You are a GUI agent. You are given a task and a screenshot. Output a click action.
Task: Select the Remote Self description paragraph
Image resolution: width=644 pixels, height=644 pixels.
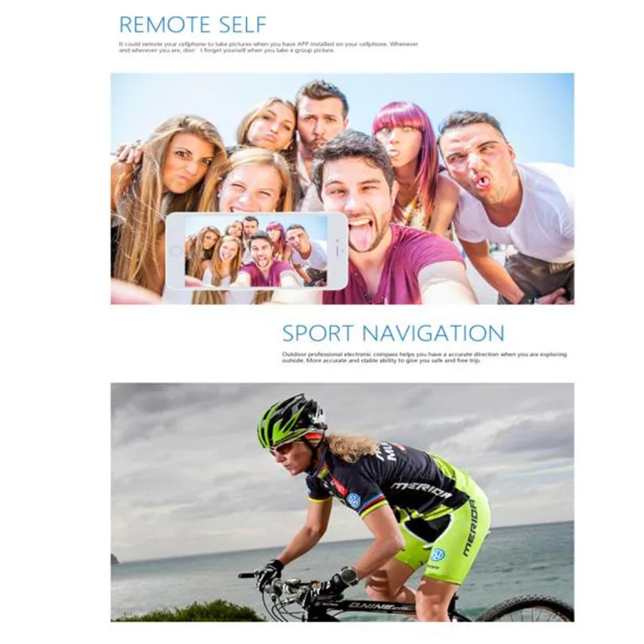coord(269,47)
